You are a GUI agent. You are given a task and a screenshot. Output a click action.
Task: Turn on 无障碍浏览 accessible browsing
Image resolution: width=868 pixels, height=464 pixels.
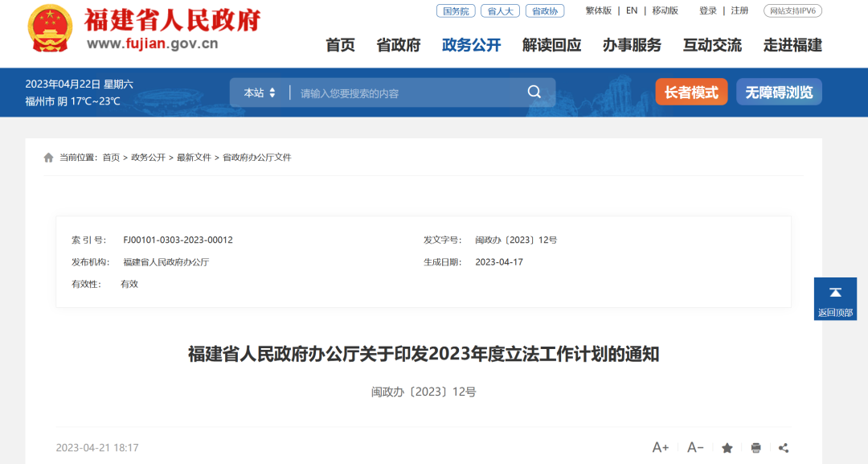[778, 92]
